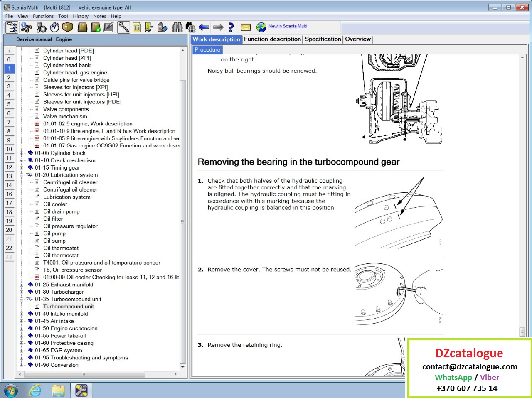The height and width of the screenshot is (398, 532).
Task: Select the 'i' info group tab
Action: (x=9, y=51)
